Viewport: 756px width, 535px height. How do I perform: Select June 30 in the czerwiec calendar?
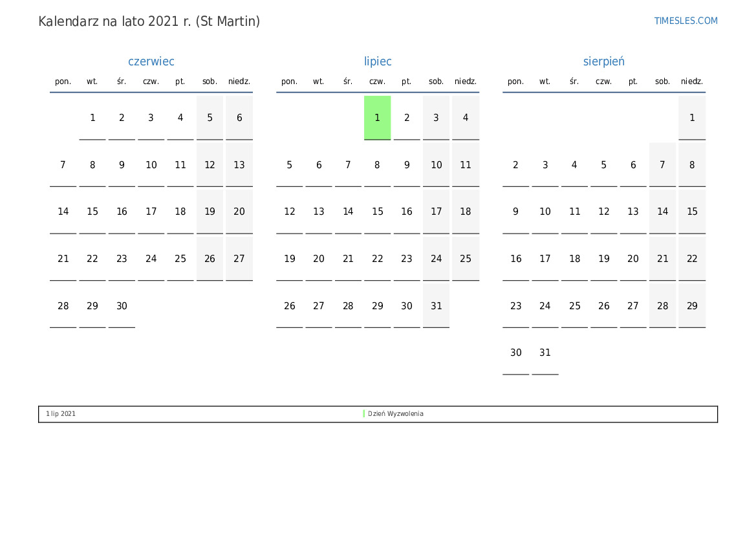click(122, 306)
